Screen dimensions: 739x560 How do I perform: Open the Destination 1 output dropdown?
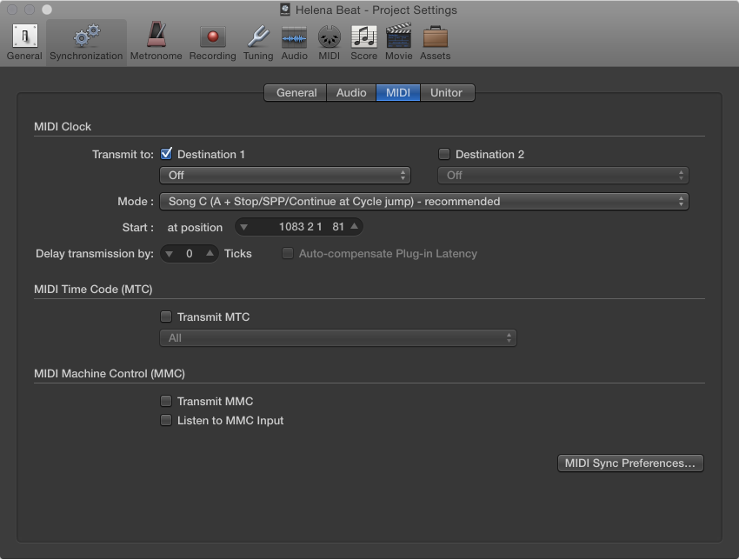click(284, 175)
